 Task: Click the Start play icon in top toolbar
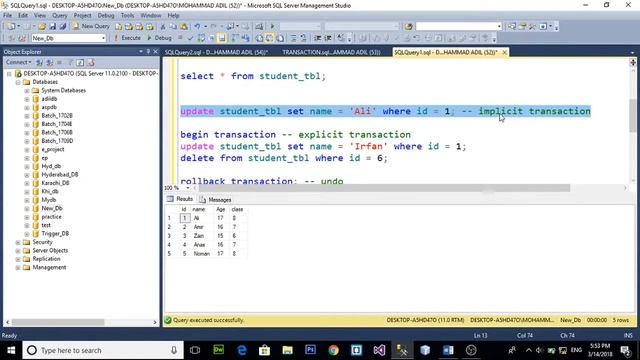pos(272,27)
